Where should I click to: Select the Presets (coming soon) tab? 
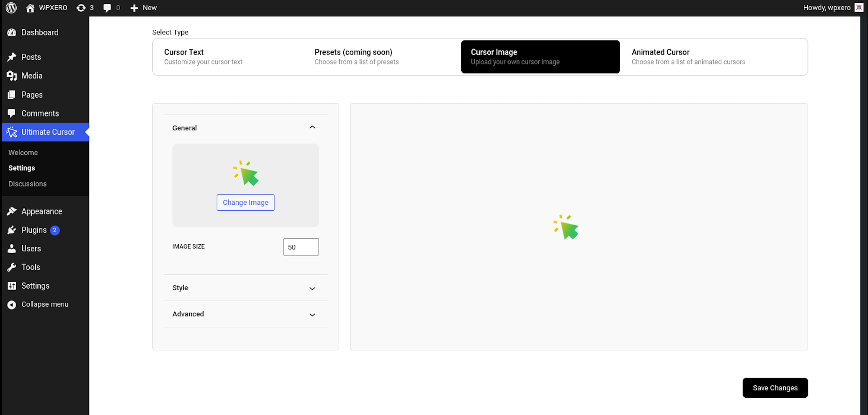point(383,57)
